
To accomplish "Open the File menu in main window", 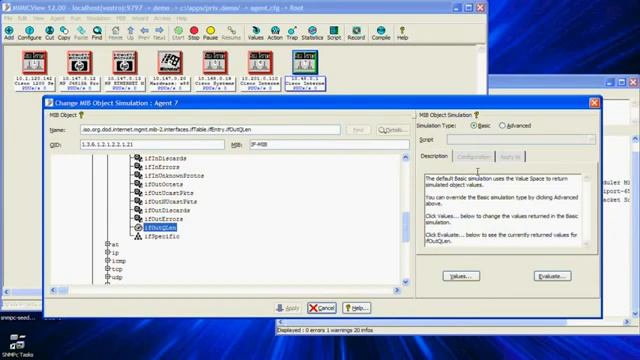I will 8,18.
